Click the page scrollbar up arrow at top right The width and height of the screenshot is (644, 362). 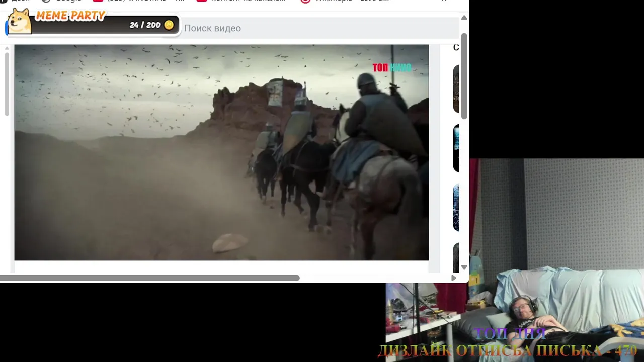point(464,18)
